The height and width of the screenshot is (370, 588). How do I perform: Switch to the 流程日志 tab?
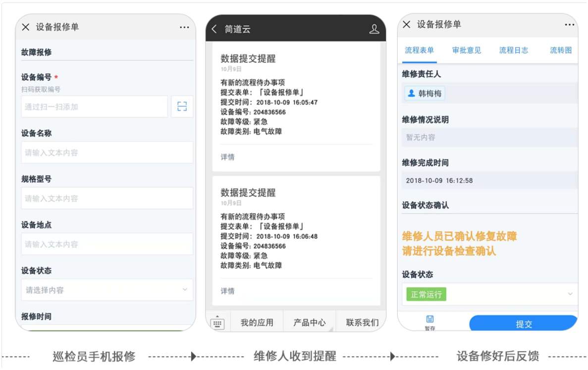(x=514, y=50)
